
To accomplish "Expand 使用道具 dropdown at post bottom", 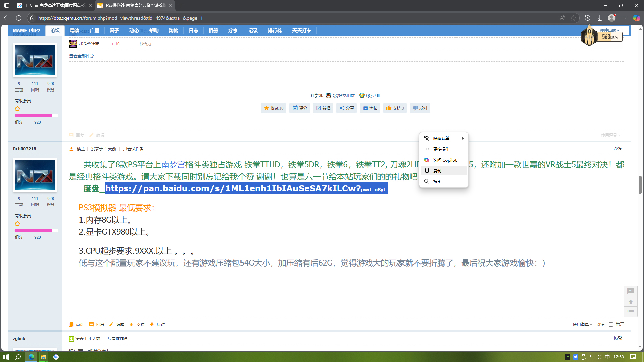I will pos(582,324).
